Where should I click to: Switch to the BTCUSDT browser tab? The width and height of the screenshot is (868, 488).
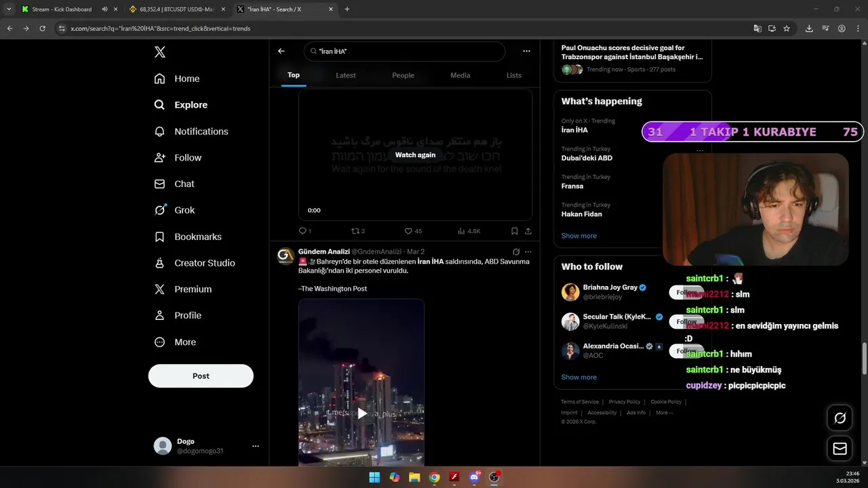pos(177,9)
